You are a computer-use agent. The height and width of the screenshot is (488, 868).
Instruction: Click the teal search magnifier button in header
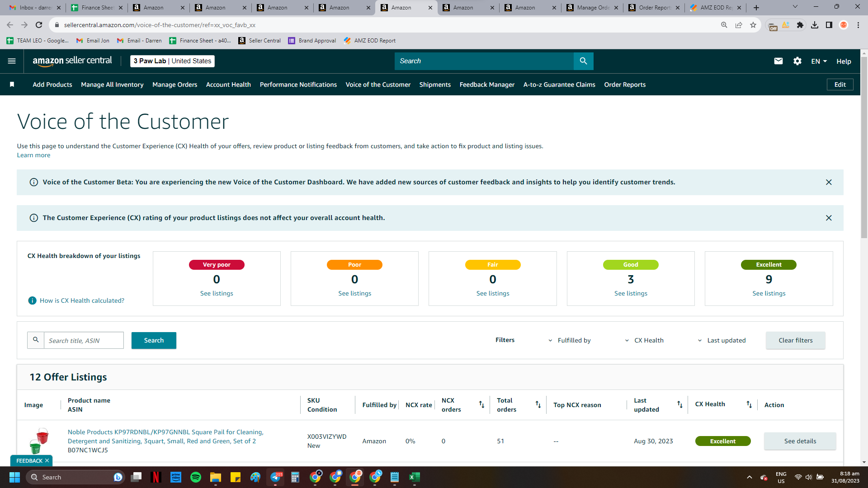pyautogui.click(x=583, y=61)
